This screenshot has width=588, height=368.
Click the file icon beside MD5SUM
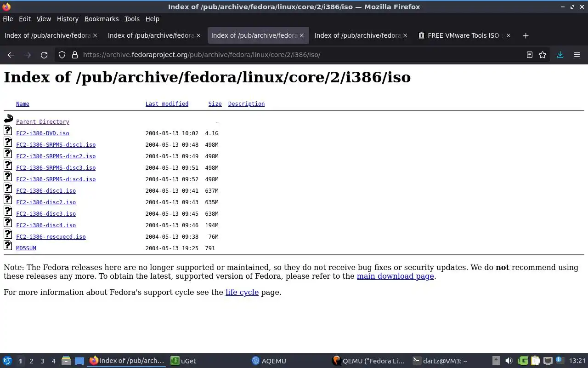[x=8, y=246]
